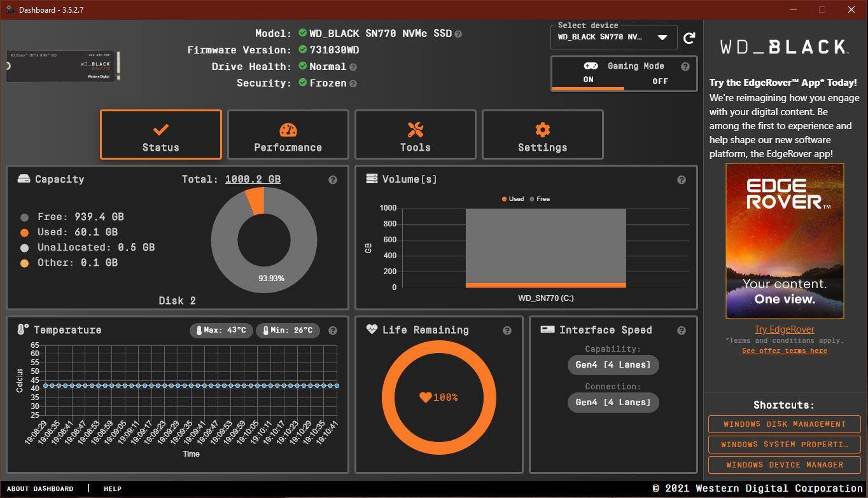Switch Gaming Mode to ON

point(588,80)
